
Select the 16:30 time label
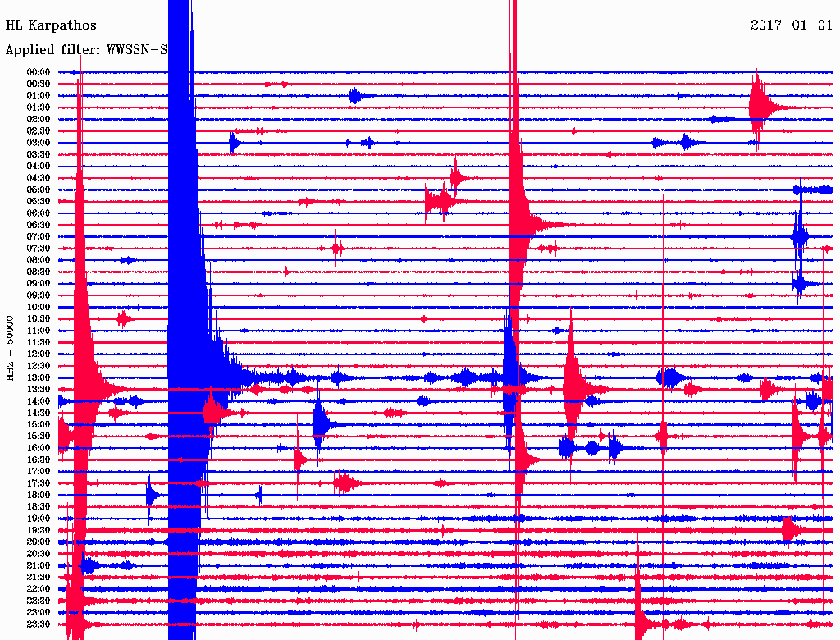39,460
